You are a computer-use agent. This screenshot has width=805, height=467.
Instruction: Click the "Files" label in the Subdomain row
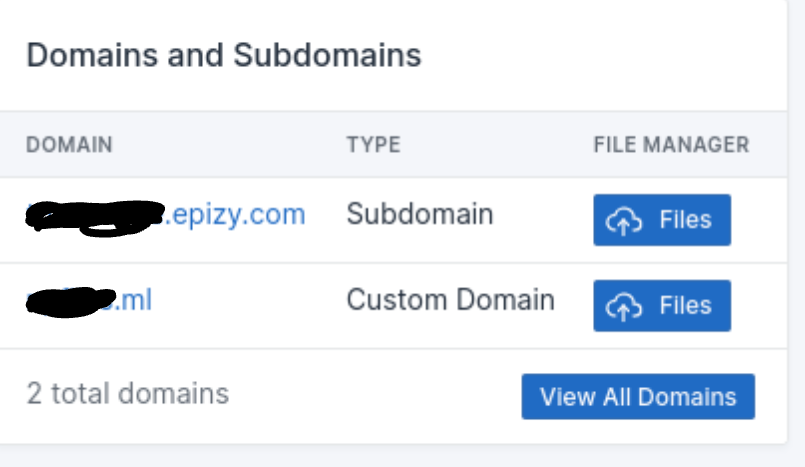tap(685, 220)
